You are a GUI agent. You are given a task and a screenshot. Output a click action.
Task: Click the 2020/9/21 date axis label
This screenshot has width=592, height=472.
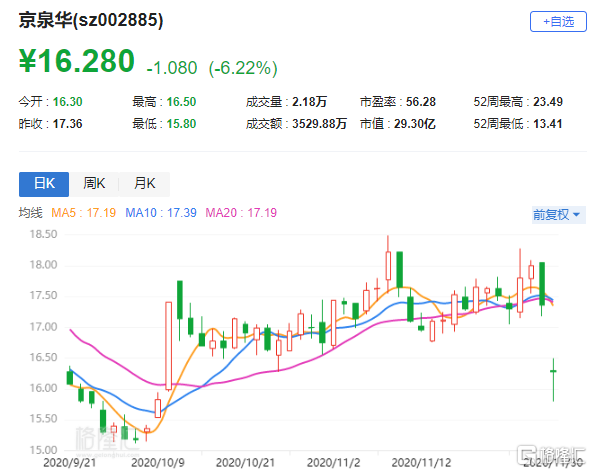(x=69, y=463)
